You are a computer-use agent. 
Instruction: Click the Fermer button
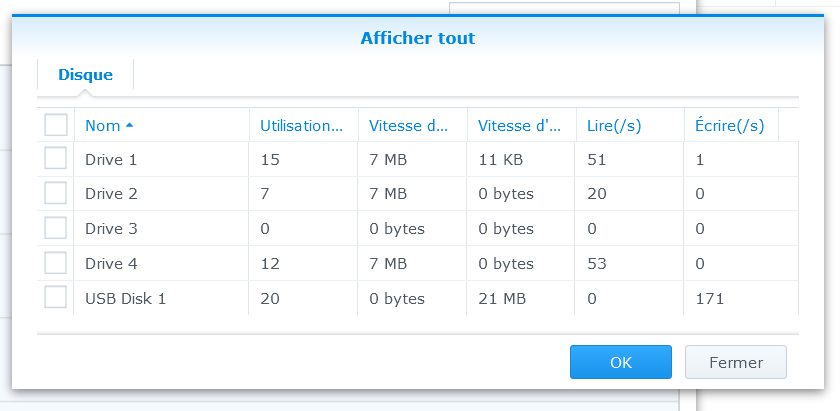tap(735, 362)
